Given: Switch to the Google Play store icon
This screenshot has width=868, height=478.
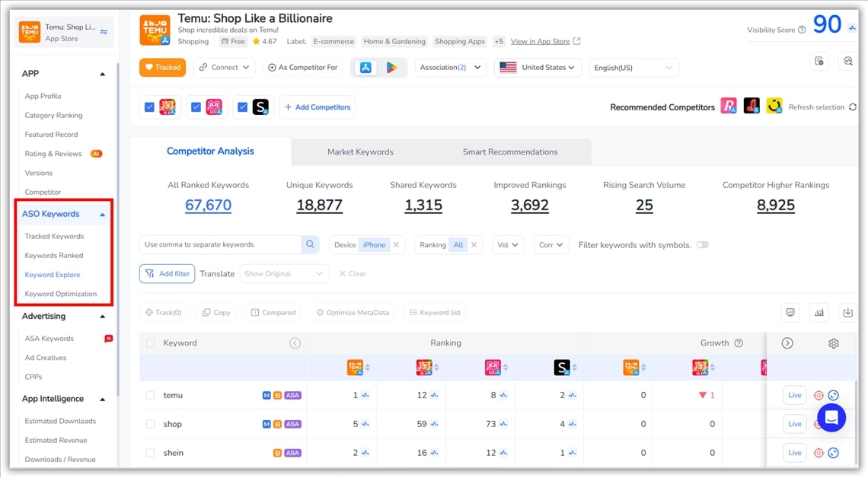Looking at the screenshot, I should [x=391, y=68].
